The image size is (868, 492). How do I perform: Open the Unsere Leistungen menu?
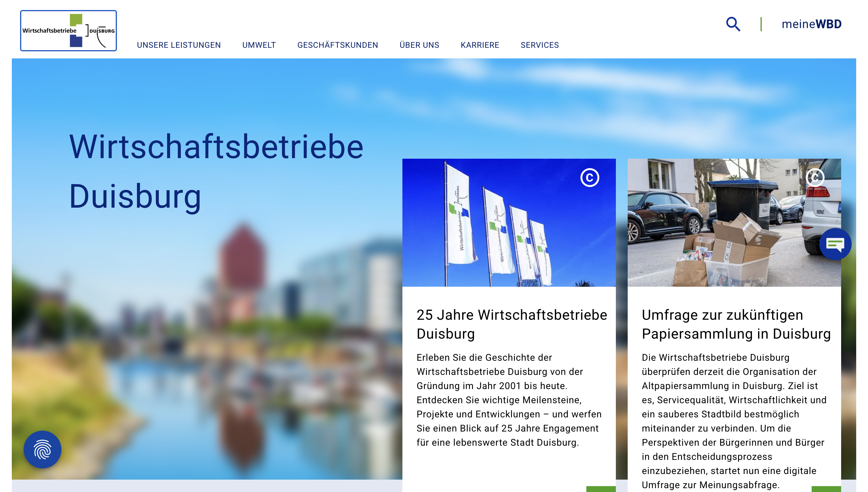179,45
